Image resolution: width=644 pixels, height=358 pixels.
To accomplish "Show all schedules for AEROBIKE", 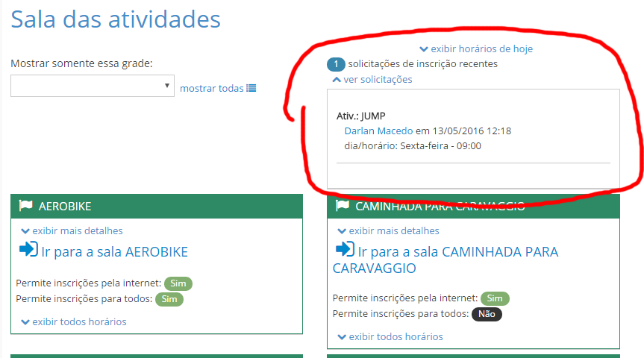I will pos(74,321).
